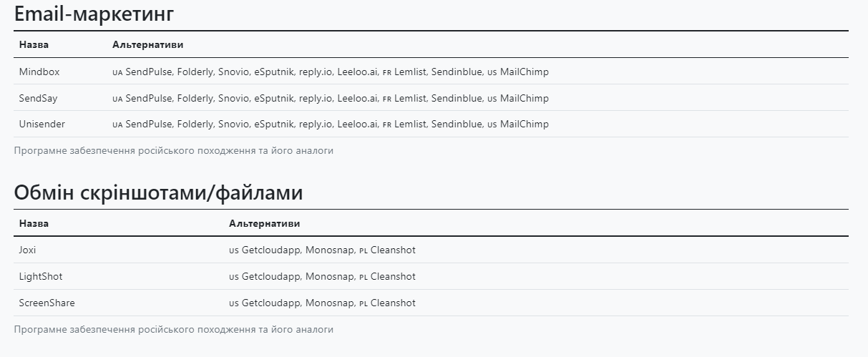This screenshot has height=357, width=868.
Task: Click Getcloudapp in the ScreenShare row
Action: (271, 303)
